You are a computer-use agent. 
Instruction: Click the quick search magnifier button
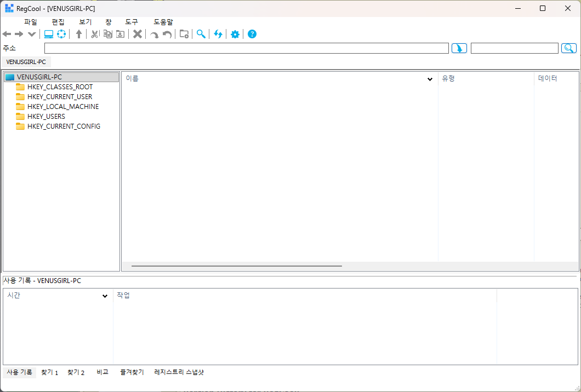569,48
